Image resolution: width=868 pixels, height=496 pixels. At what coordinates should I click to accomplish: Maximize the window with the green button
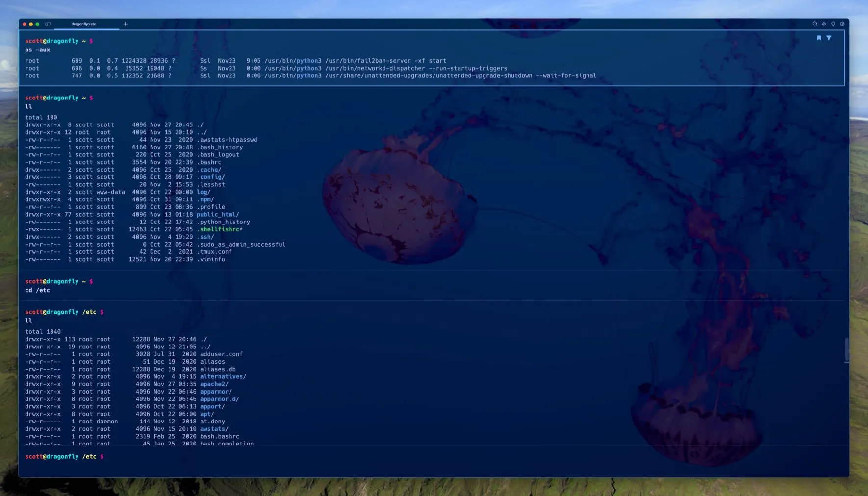[37, 24]
